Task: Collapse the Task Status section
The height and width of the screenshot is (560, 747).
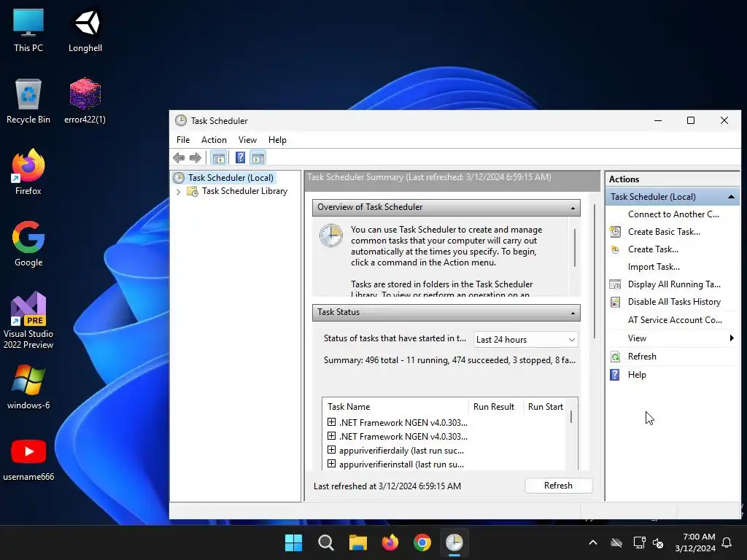Action: coord(573,313)
